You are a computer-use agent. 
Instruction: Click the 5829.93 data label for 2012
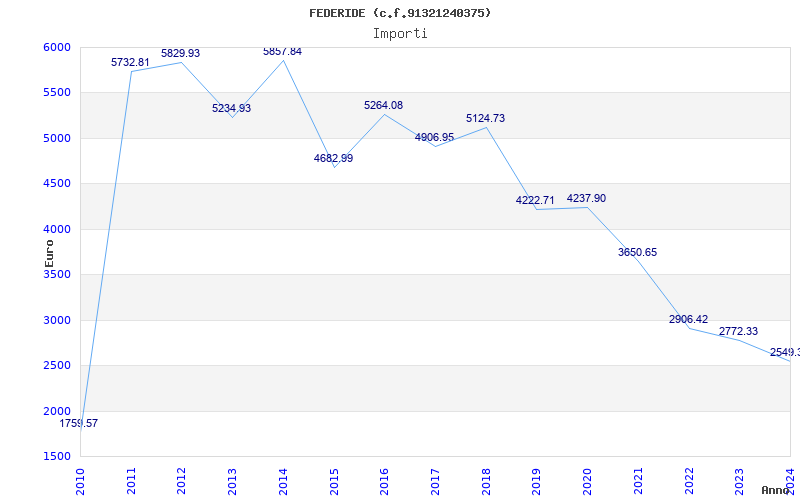181,53
